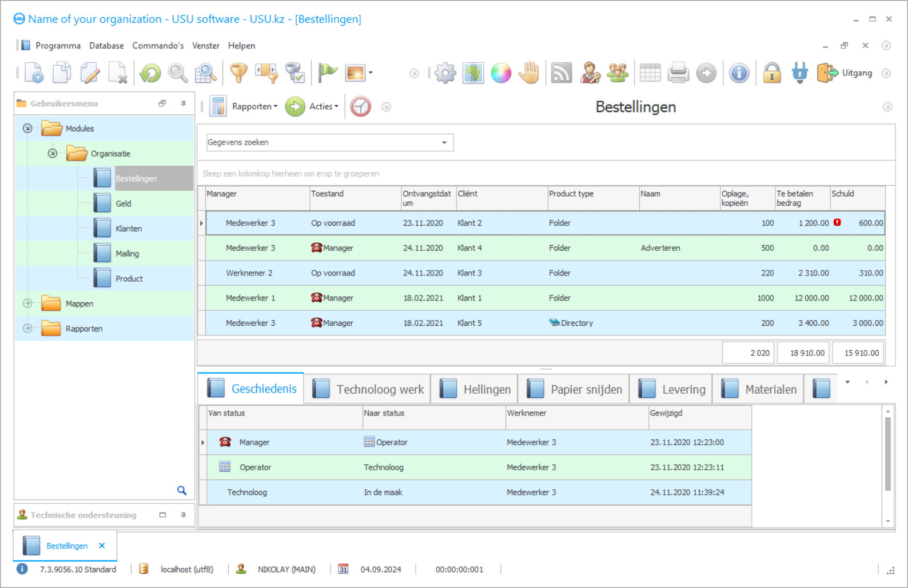908x588 pixels.
Task: Open the Commando's menu
Action: tap(158, 46)
